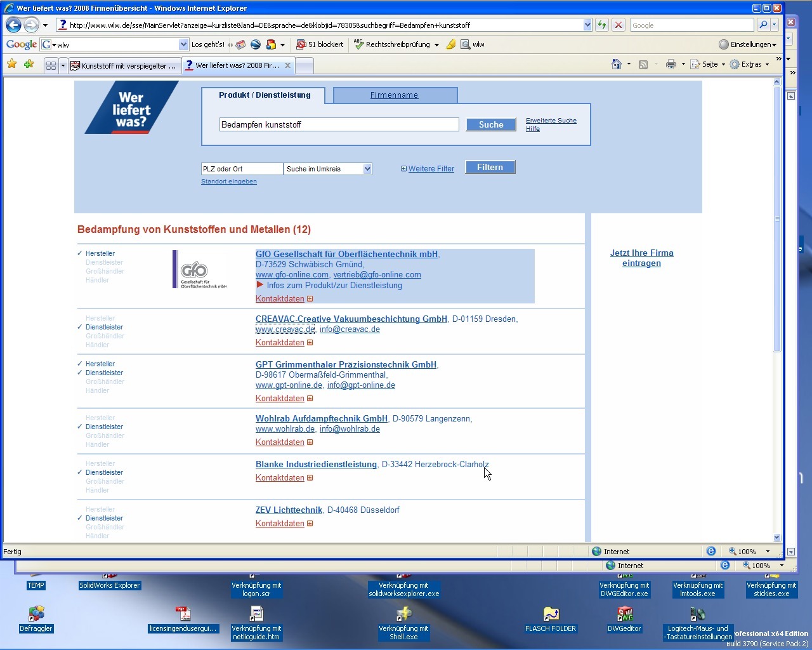The height and width of the screenshot is (650, 812).
Task: Open 'Erweiterte Suche' link
Action: [551, 120]
